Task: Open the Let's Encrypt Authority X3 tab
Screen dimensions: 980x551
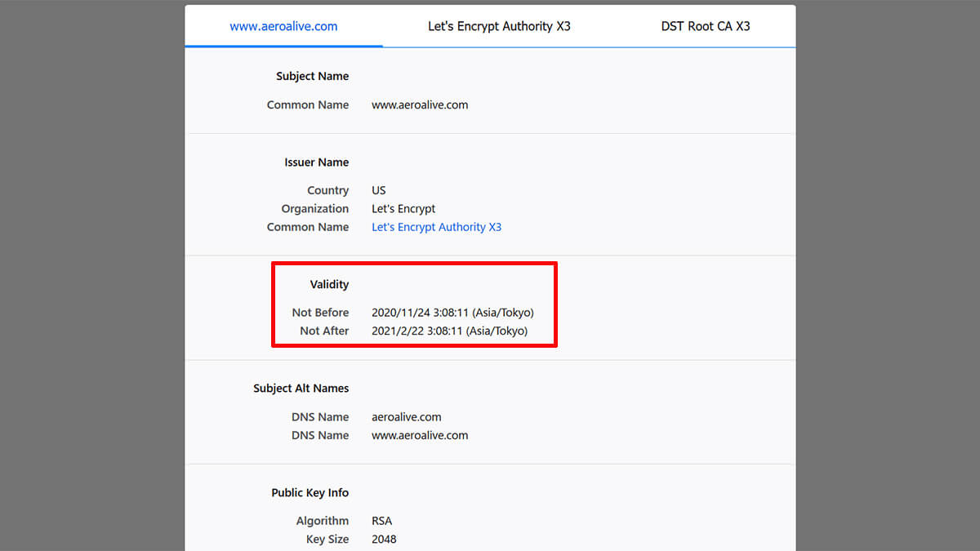Action: point(499,26)
